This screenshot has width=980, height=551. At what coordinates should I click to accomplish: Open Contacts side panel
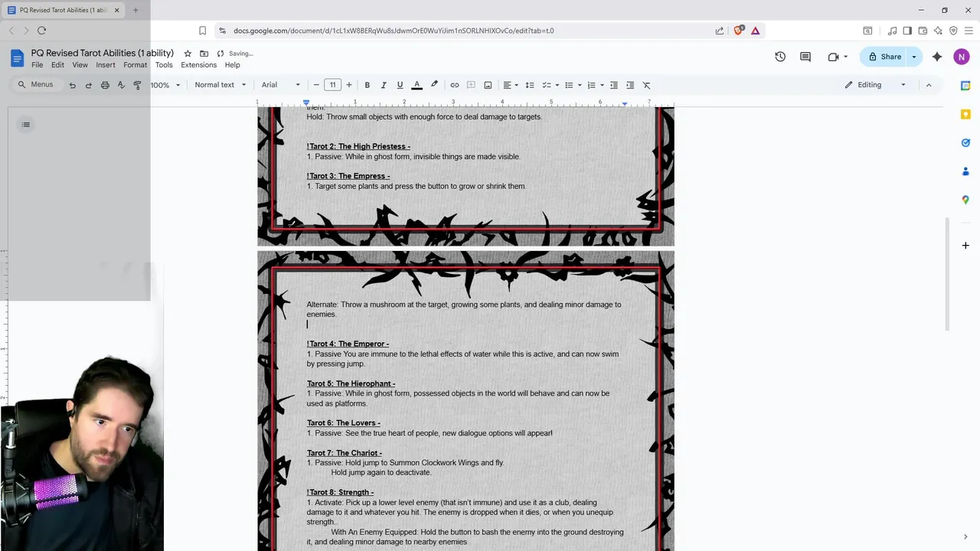point(965,171)
